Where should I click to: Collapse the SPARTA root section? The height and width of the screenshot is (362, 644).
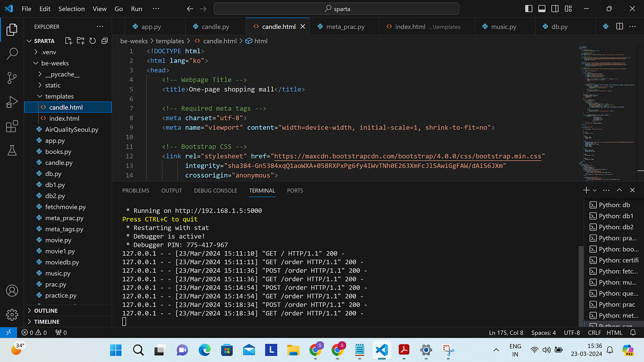[44, 41]
